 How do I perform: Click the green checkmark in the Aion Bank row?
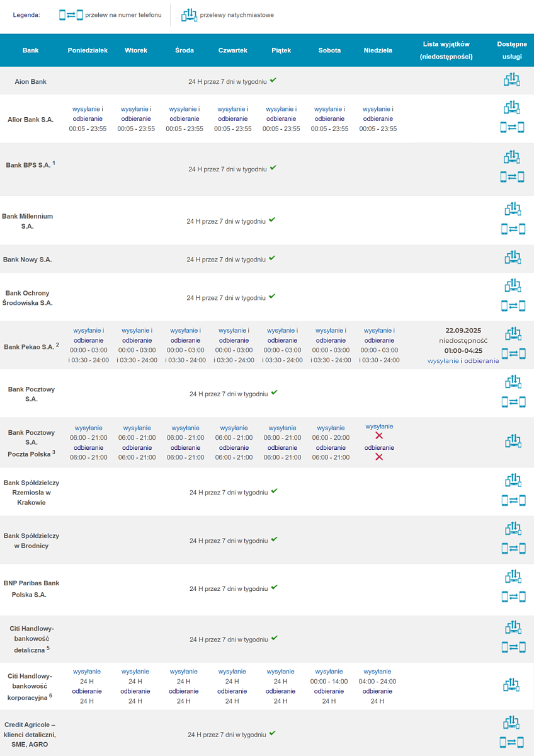273,81
